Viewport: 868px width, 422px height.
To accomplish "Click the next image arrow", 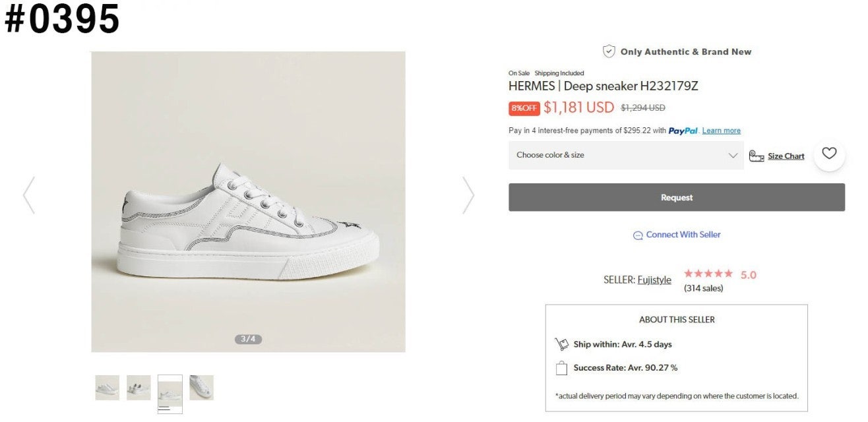I will pos(468,195).
